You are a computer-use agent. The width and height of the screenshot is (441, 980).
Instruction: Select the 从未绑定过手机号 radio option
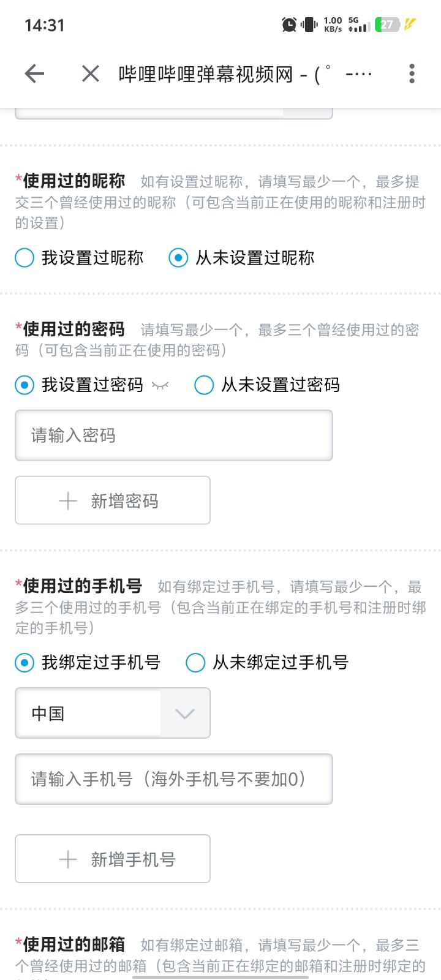click(x=195, y=663)
